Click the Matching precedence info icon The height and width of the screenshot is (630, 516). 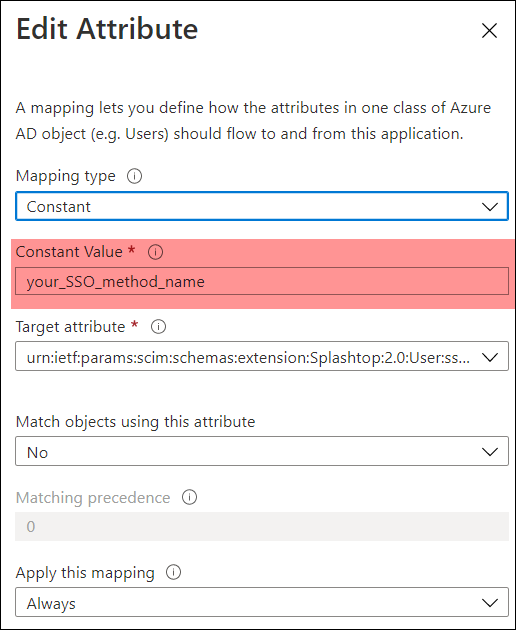click(x=189, y=497)
